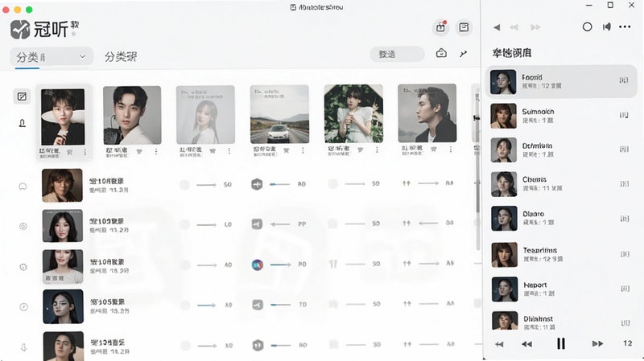Viewport: 644px width, 361px height.
Task: Click the bracket icon on the Foond row
Action: (623, 80)
